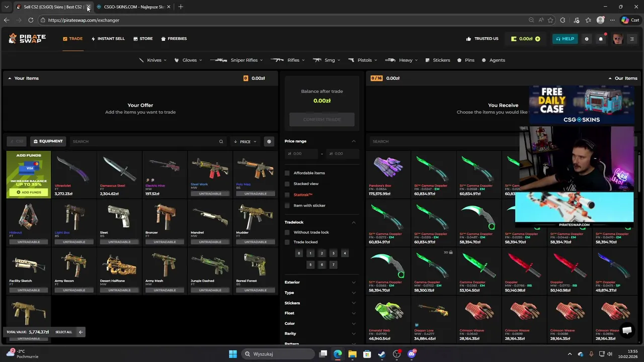
Task: Open the Sniper Rifles dropdown
Action: [x=236, y=60]
